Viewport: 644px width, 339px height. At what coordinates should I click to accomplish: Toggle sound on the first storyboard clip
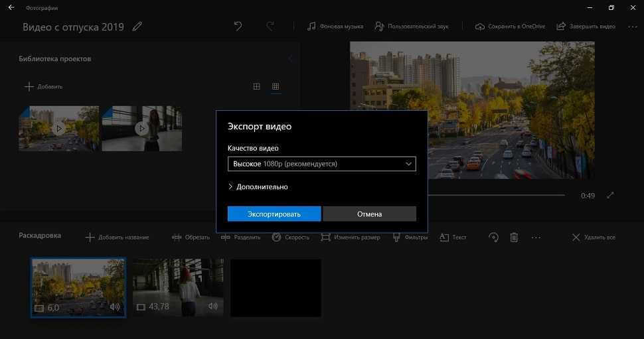click(115, 307)
